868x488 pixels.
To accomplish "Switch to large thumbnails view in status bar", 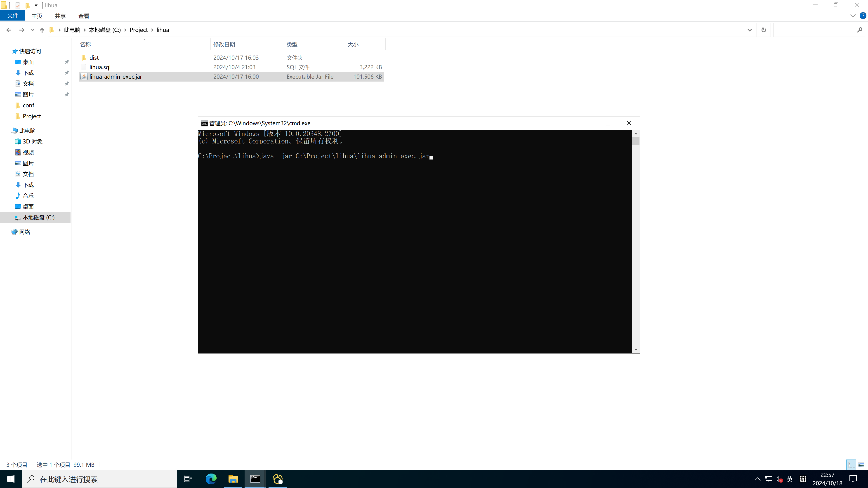I will click(861, 465).
